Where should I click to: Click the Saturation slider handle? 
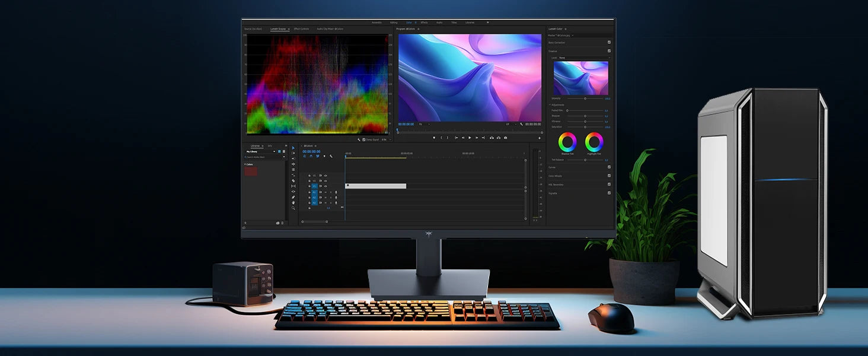585,126
